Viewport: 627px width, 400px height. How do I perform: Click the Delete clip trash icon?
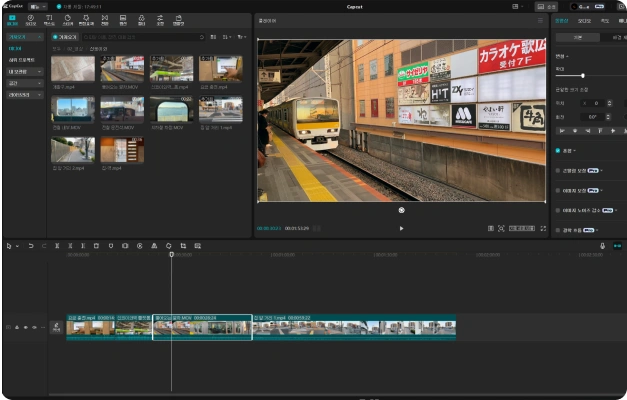[96, 246]
